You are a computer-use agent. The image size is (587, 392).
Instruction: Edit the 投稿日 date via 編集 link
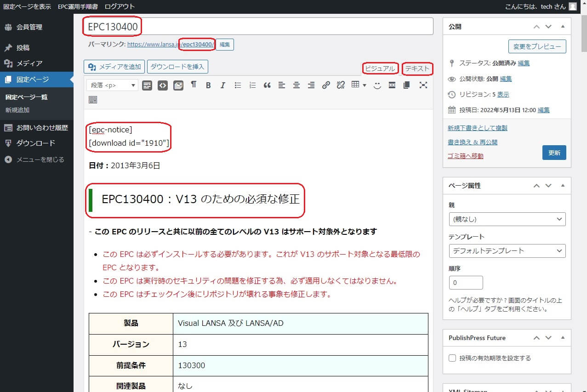(544, 110)
